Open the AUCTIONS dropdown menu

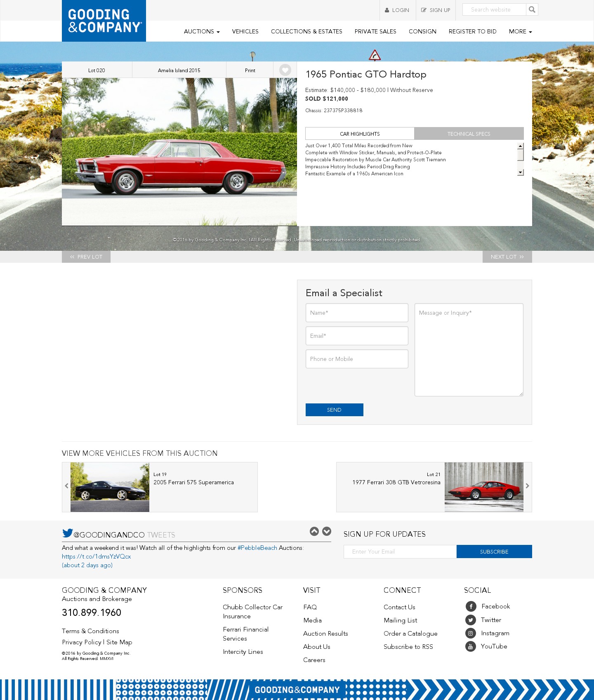click(x=202, y=31)
